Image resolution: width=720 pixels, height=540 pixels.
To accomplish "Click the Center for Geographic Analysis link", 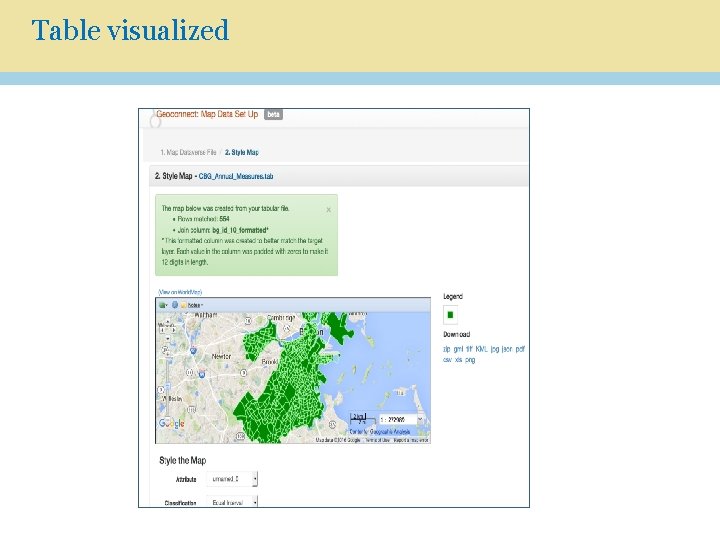I will 380,432.
